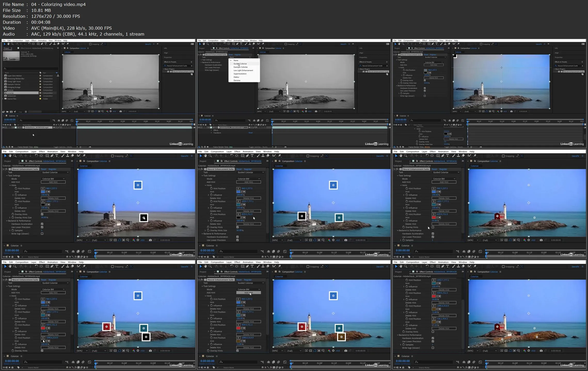Click black hint marker over the water in viewer

click(x=144, y=218)
